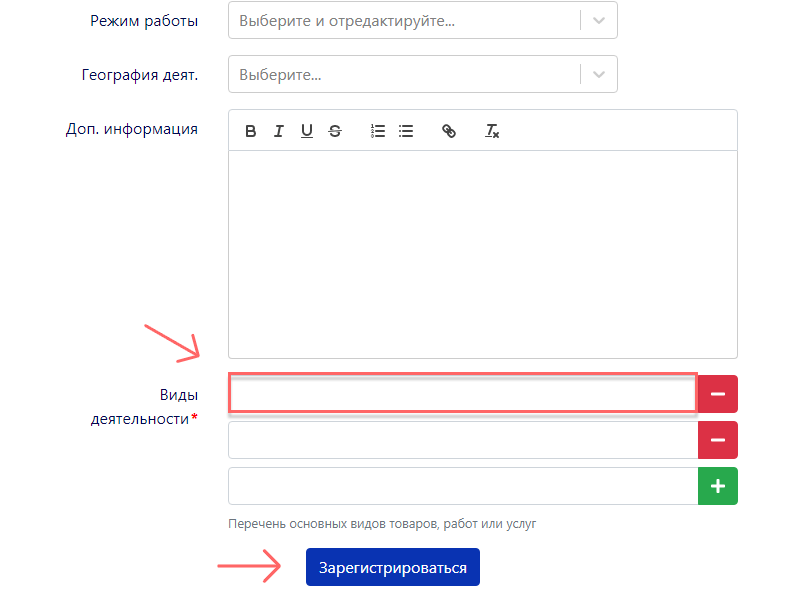Viewport: 800px width, 600px height.
Task: Remove the second activity row with the red minus button
Action: [x=717, y=440]
